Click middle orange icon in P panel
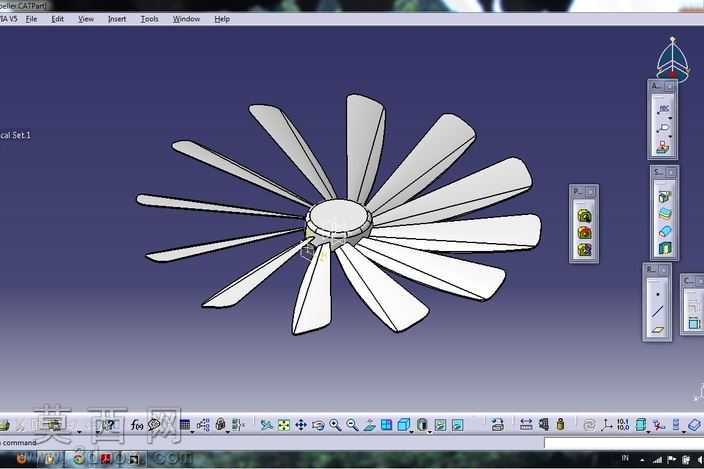 (x=584, y=232)
